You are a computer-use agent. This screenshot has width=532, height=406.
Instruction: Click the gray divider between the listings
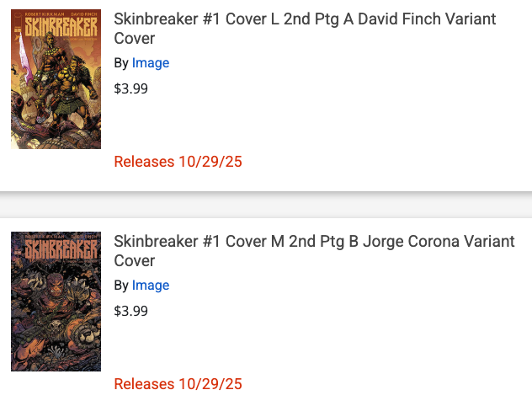click(x=266, y=205)
